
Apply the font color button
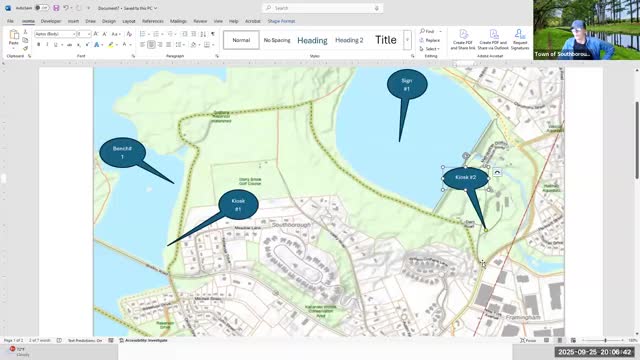coord(124,44)
